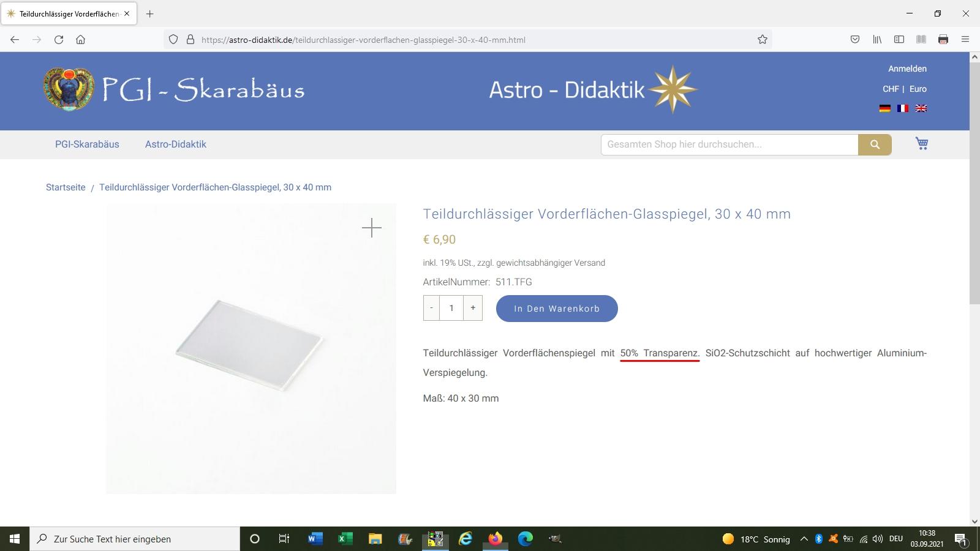The height and width of the screenshot is (551, 980).
Task: Change the DEU input language
Action: 896,539
